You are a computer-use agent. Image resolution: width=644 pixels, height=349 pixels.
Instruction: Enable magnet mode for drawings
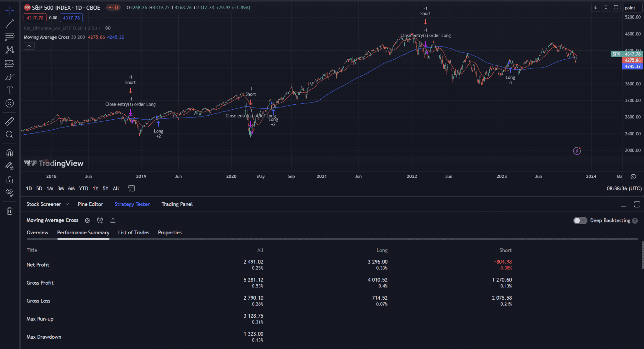pos(9,153)
